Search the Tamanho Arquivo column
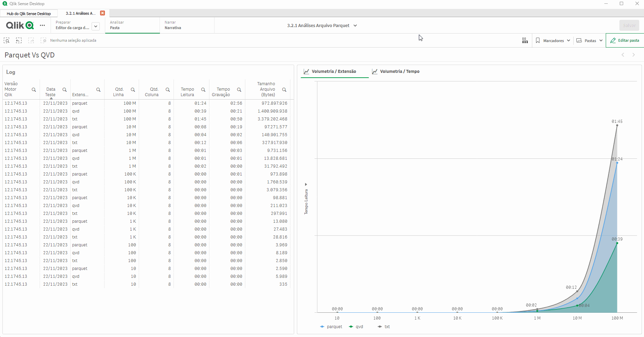The width and height of the screenshot is (644, 337). tap(284, 90)
